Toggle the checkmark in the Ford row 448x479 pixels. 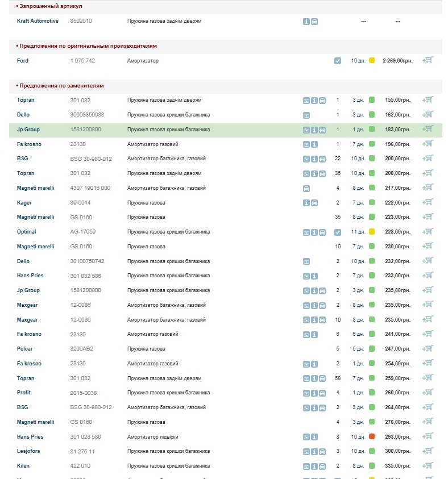pyautogui.click(x=338, y=61)
